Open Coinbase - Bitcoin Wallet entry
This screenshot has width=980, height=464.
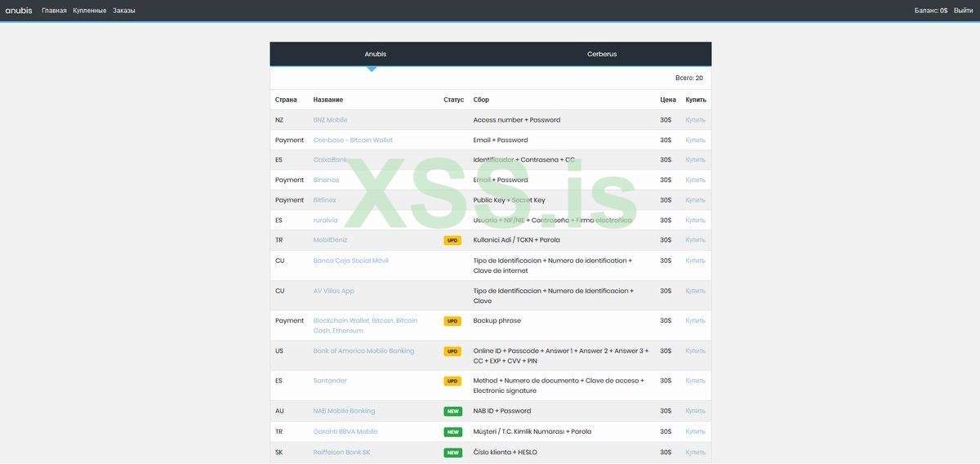[353, 140]
